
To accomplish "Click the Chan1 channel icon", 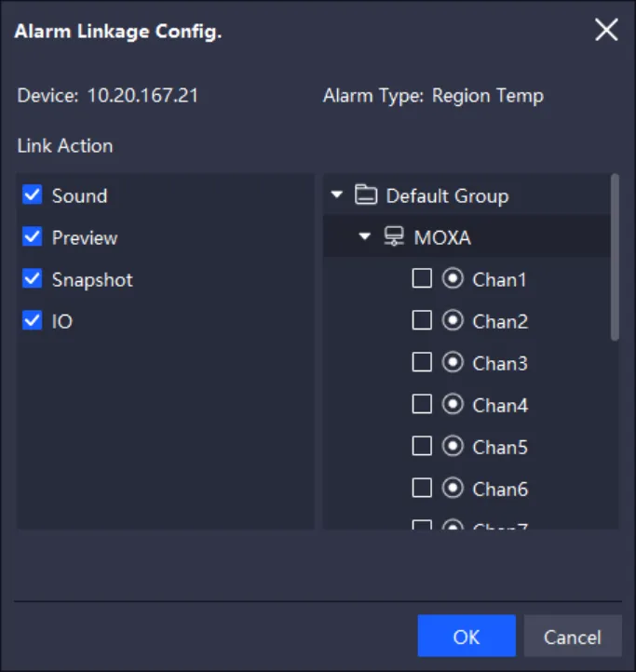I will [453, 279].
